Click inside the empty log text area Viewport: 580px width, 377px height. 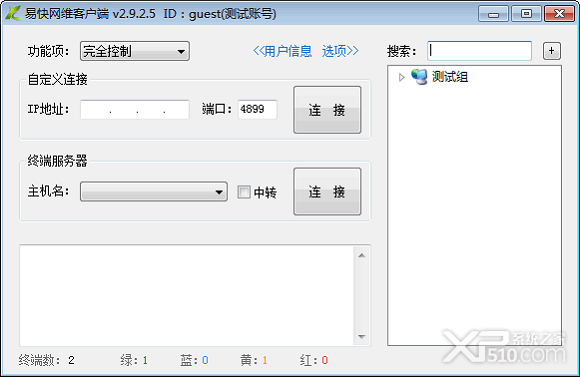point(187,295)
